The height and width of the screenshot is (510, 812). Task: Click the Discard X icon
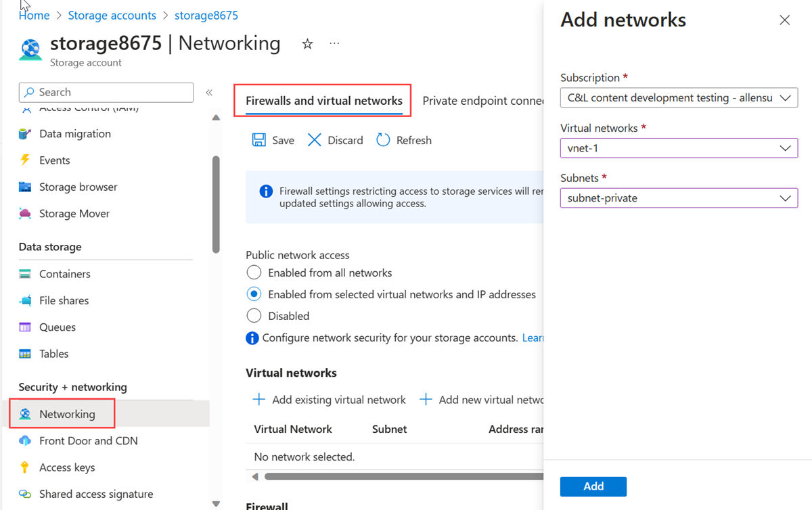pos(315,140)
